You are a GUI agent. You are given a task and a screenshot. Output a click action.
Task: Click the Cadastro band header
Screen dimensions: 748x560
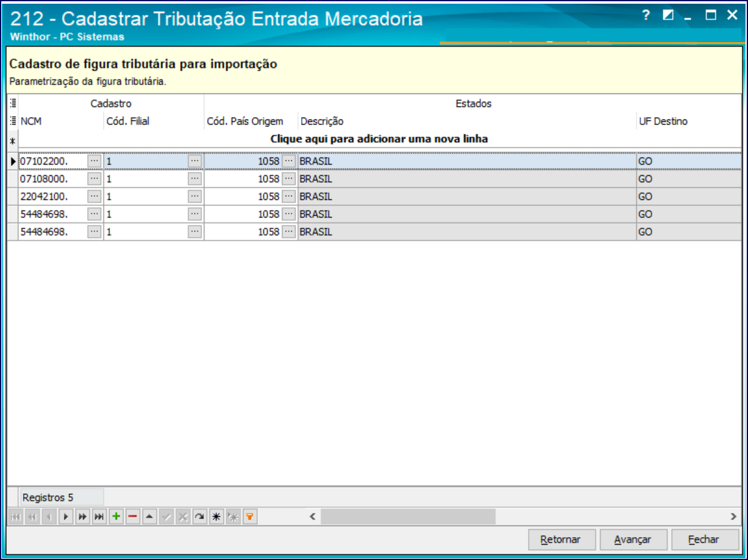(x=111, y=103)
